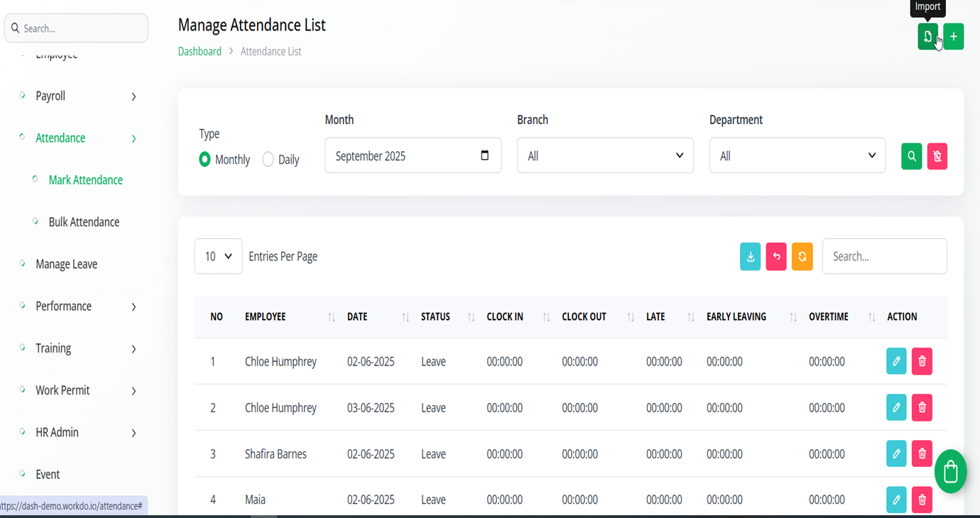Image resolution: width=980 pixels, height=518 pixels.
Task: Select the Monthly type radio button
Action: point(205,160)
